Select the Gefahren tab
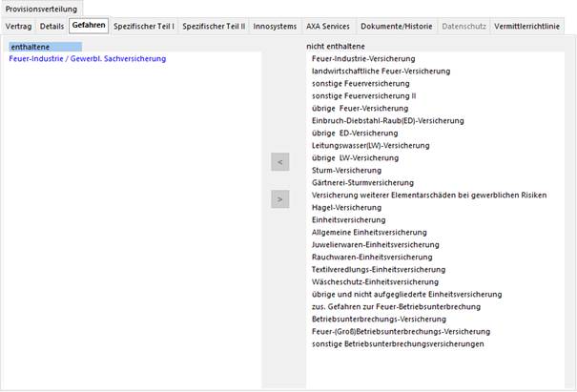The width and height of the screenshot is (577, 392). (89, 25)
